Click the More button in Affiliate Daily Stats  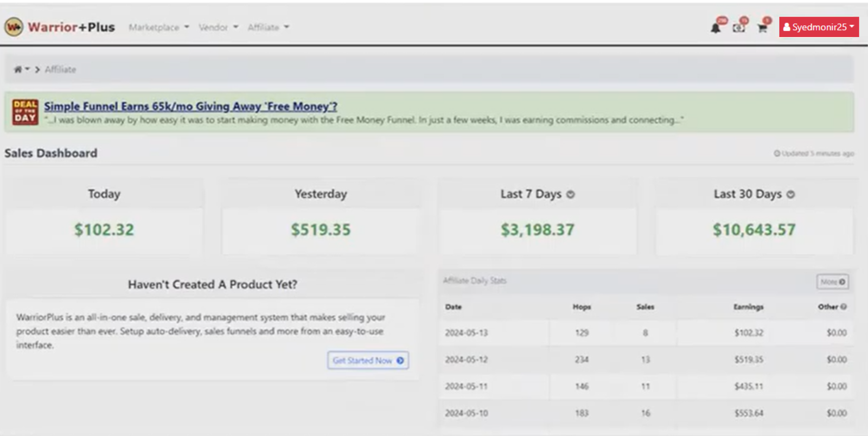coord(832,281)
